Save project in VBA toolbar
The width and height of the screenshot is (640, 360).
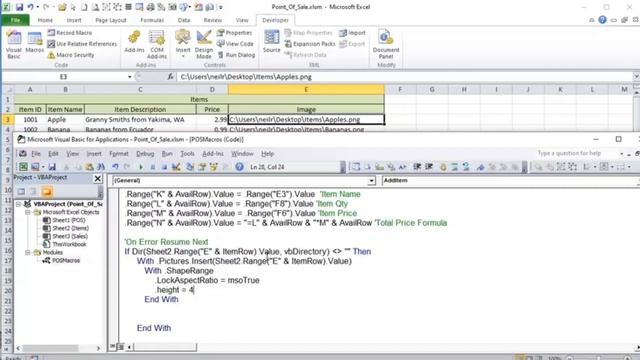[52, 167]
